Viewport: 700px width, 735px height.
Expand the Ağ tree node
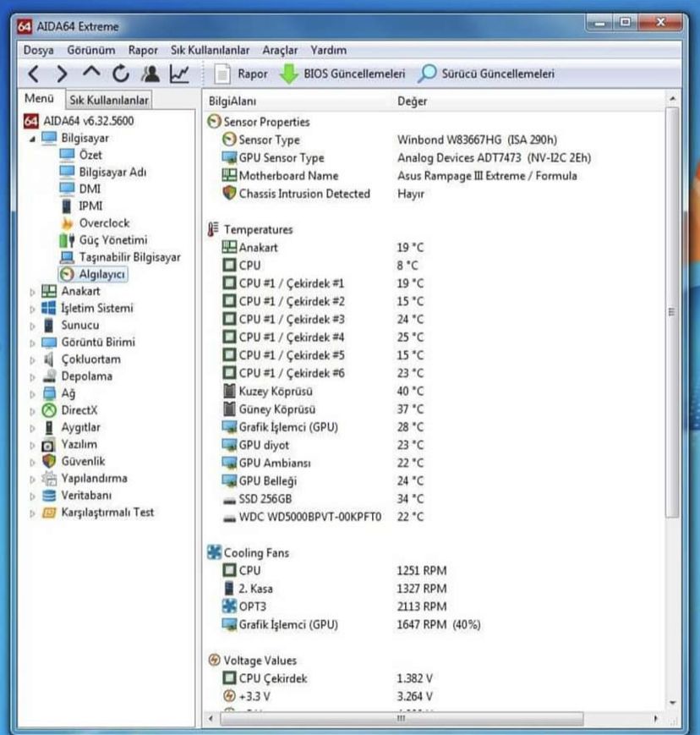click(32, 394)
